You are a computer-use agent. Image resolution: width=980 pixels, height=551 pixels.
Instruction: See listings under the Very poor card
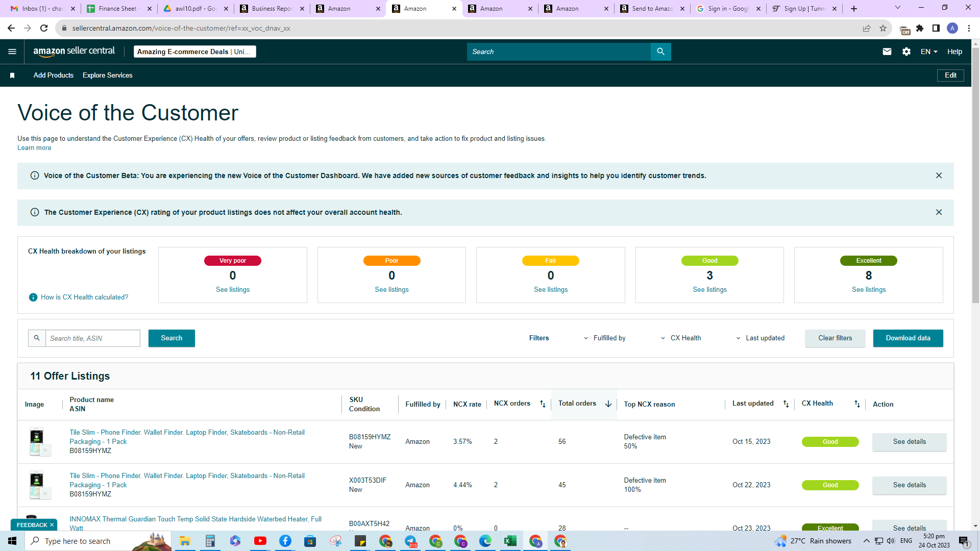(x=233, y=290)
